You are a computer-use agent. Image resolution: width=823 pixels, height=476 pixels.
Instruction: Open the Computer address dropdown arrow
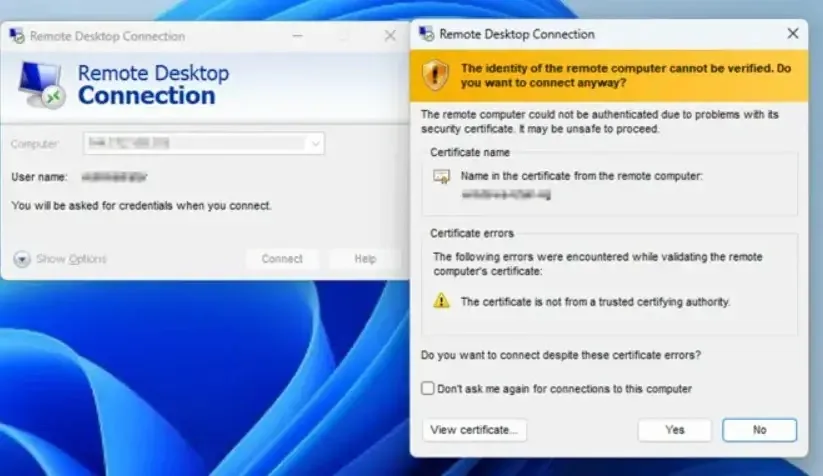pyautogui.click(x=315, y=143)
